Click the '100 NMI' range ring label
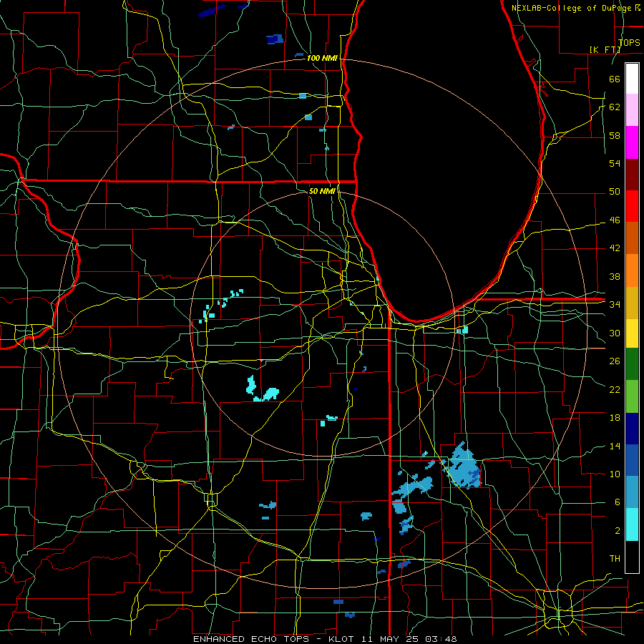Viewport: 644px width, 644px height. point(322,59)
